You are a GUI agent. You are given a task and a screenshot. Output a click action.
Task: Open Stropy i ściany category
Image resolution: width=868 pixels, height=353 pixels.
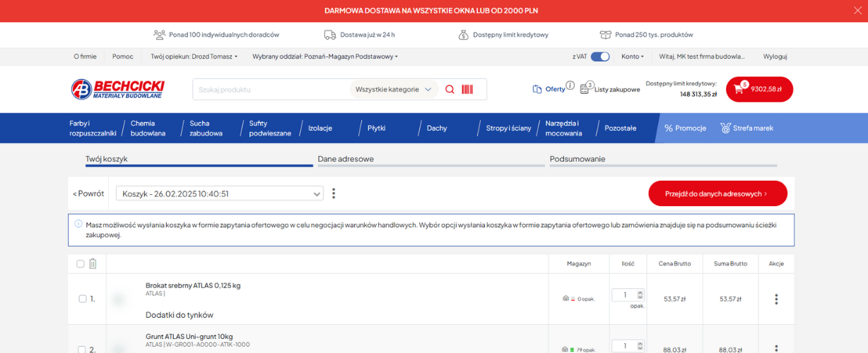[509, 128]
